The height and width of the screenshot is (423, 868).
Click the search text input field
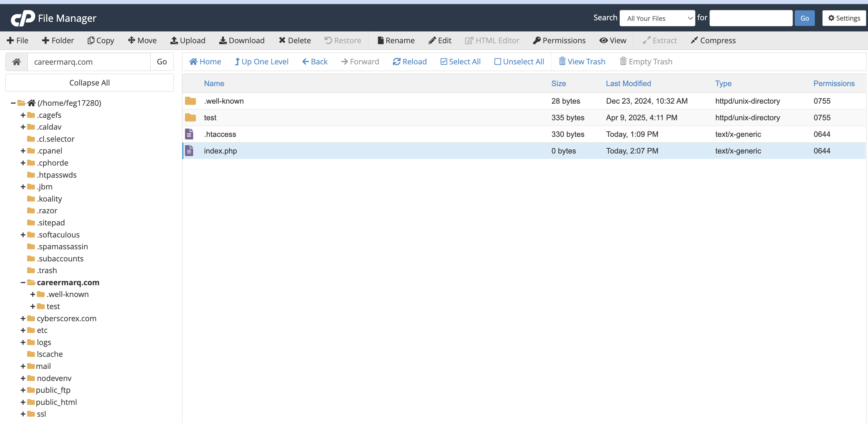point(751,18)
